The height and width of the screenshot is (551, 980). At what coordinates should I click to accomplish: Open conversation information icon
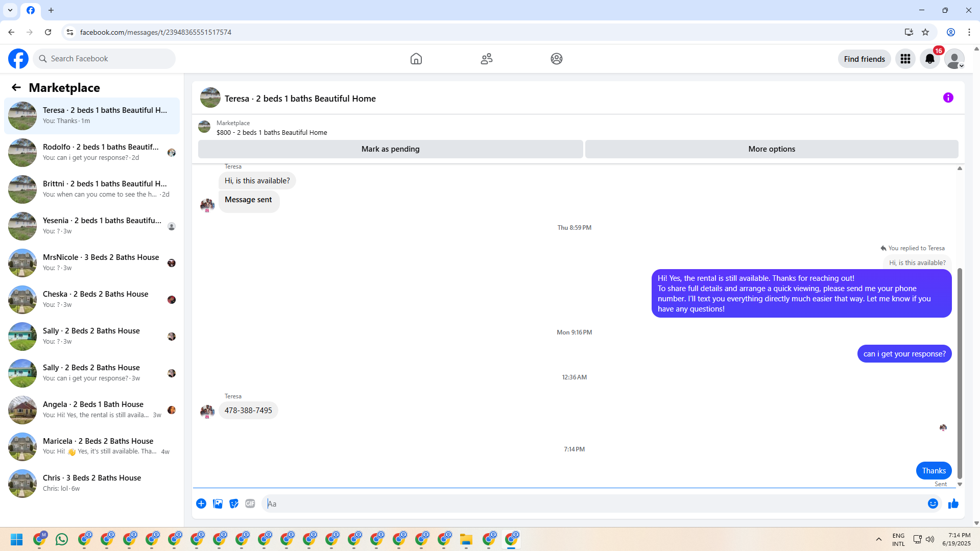[948, 98]
